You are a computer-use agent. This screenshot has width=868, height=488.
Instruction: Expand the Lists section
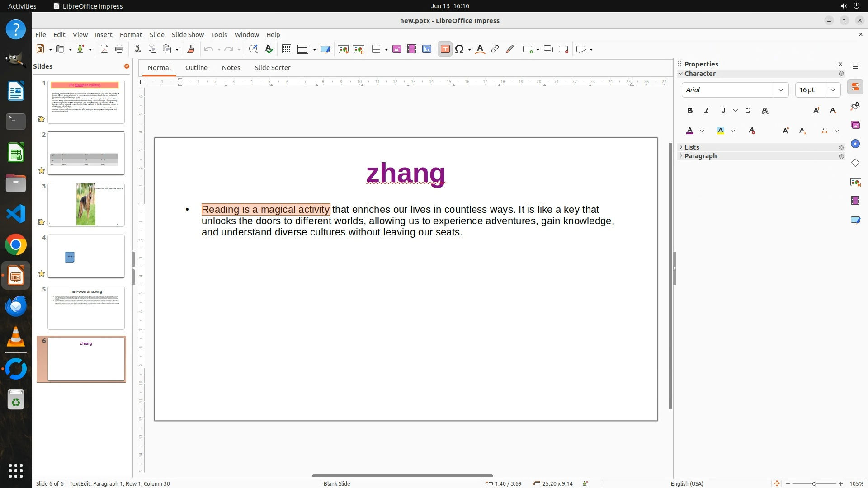click(x=692, y=147)
